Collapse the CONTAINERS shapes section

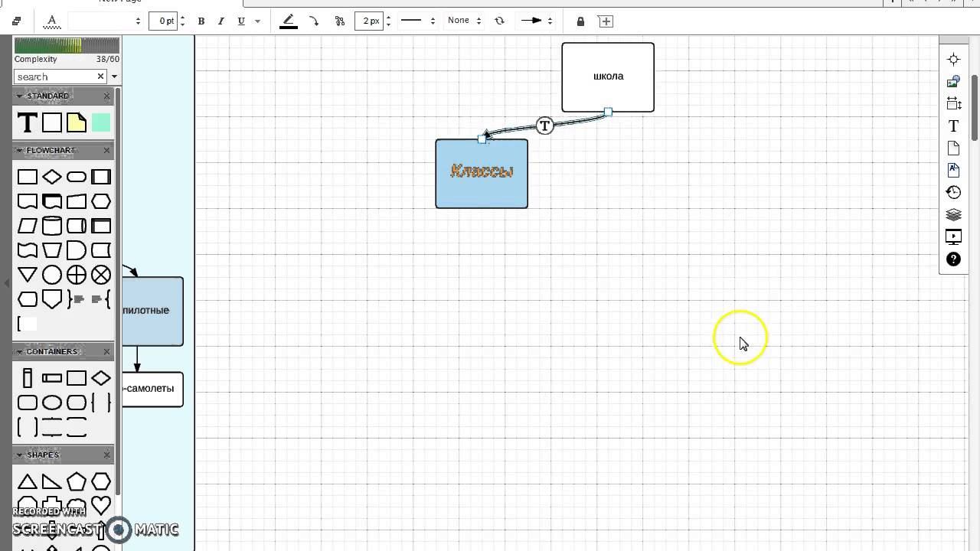pyautogui.click(x=19, y=351)
